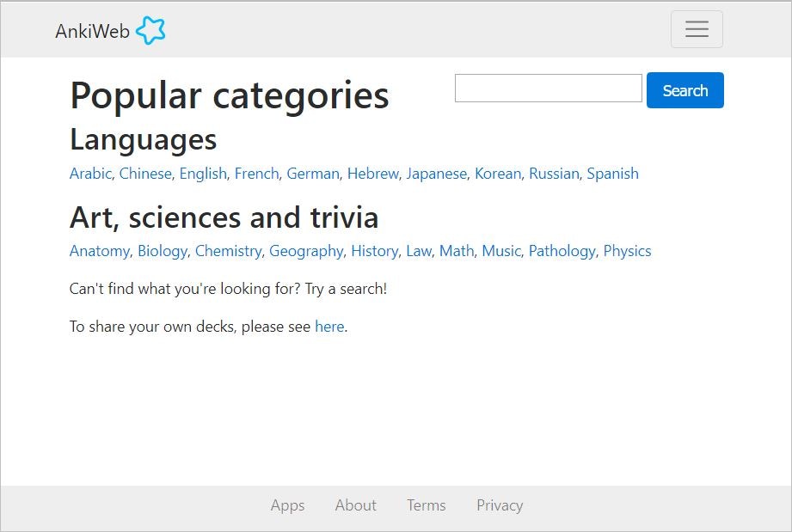Open the Physics category
This screenshot has width=792, height=532.
(x=627, y=251)
